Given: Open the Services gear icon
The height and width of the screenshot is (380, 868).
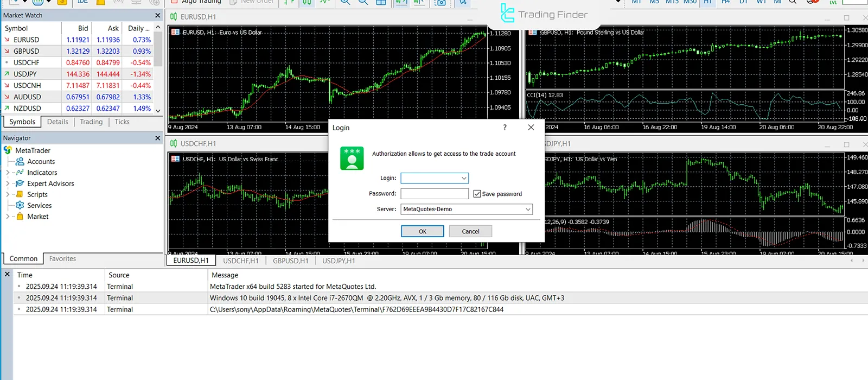Looking at the screenshot, I should click(x=20, y=205).
